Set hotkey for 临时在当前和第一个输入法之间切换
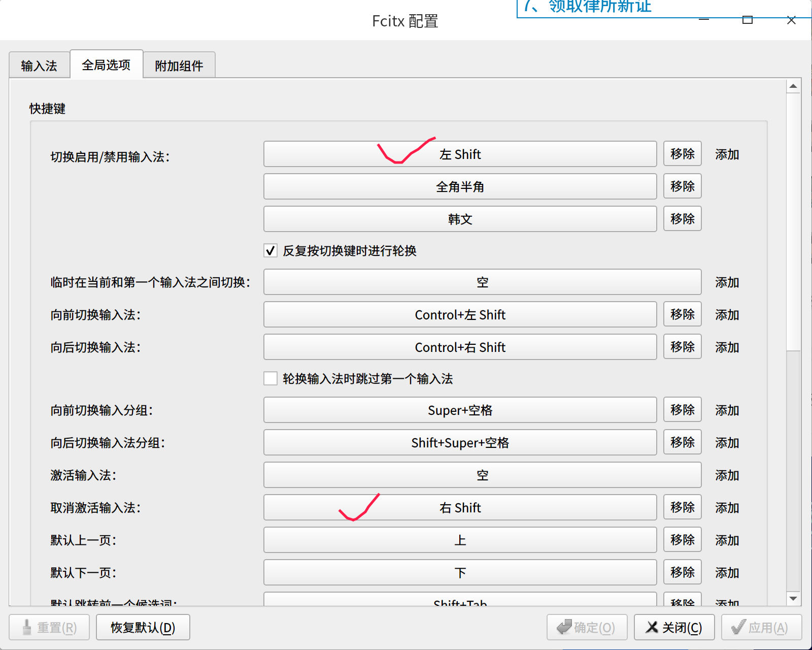The height and width of the screenshot is (650, 812). 483,282
